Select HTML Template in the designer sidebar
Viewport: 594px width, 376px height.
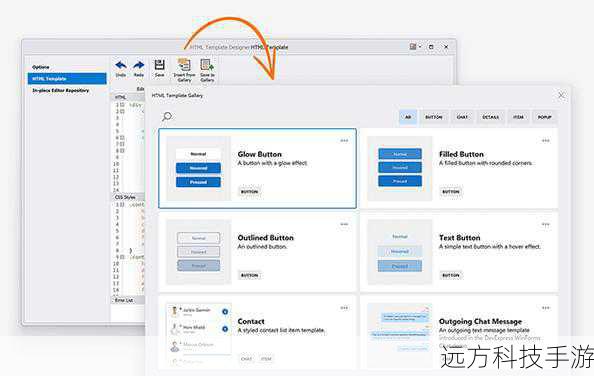pyautogui.click(x=67, y=79)
